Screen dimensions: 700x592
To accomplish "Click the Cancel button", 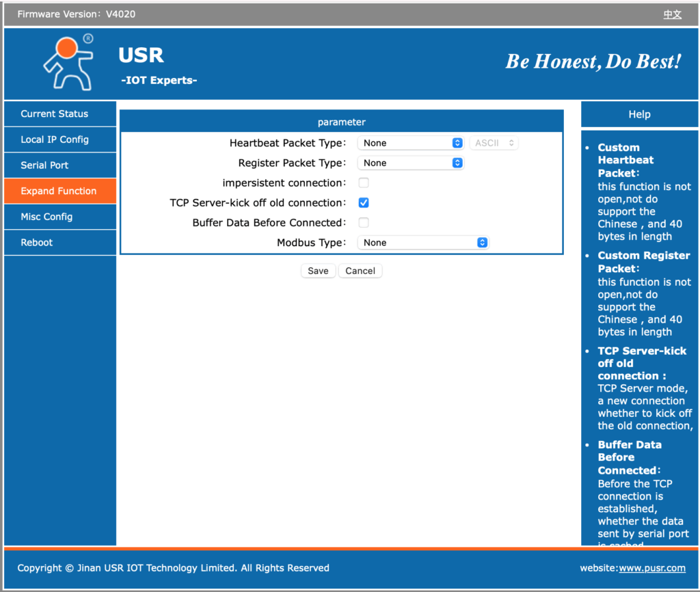I will [x=360, y=271].
